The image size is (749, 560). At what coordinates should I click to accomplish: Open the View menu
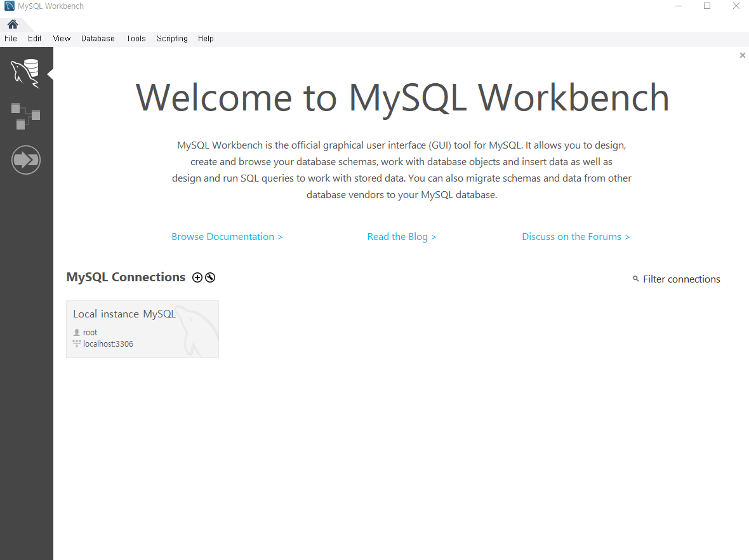pyautogui.click(x=62, y=39)
